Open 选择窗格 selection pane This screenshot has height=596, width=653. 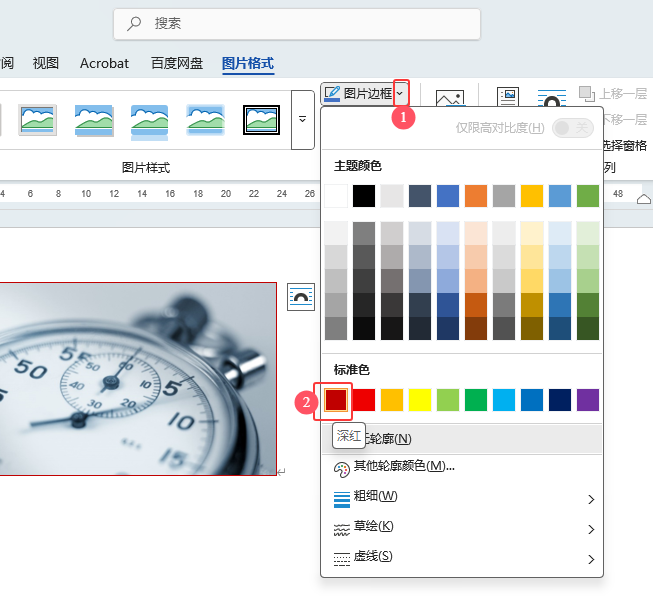click(625, 145)
